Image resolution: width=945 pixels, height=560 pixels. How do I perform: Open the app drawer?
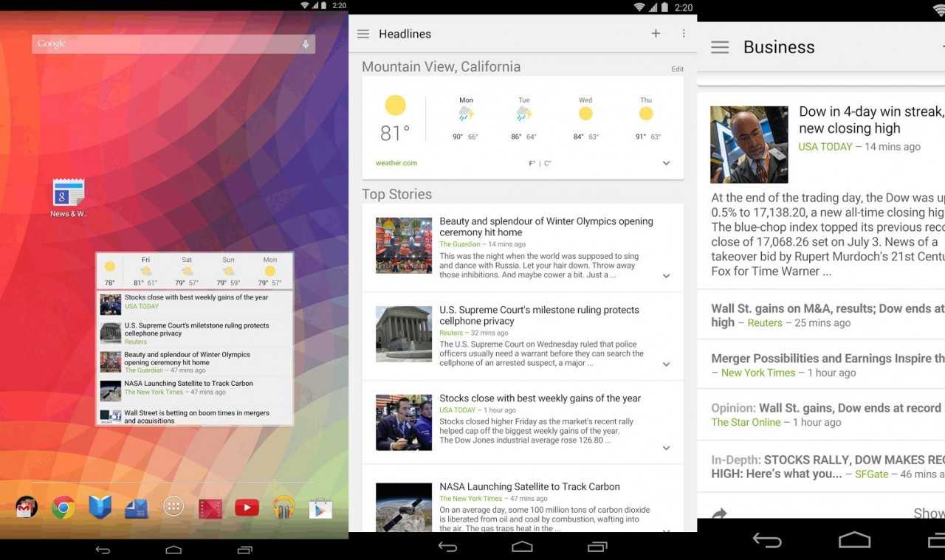point(173,507)
